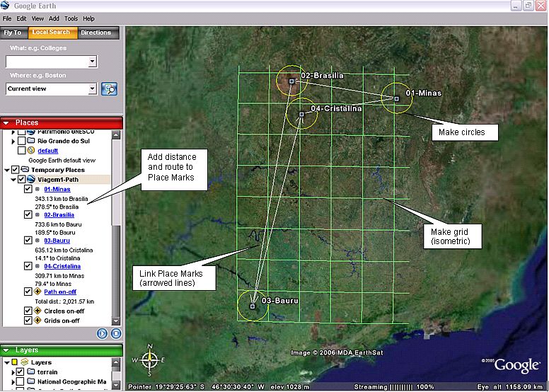Click the Patrimonio UNESCO globe icon
This screenshot has width=549, height=392.
point(31,132)
